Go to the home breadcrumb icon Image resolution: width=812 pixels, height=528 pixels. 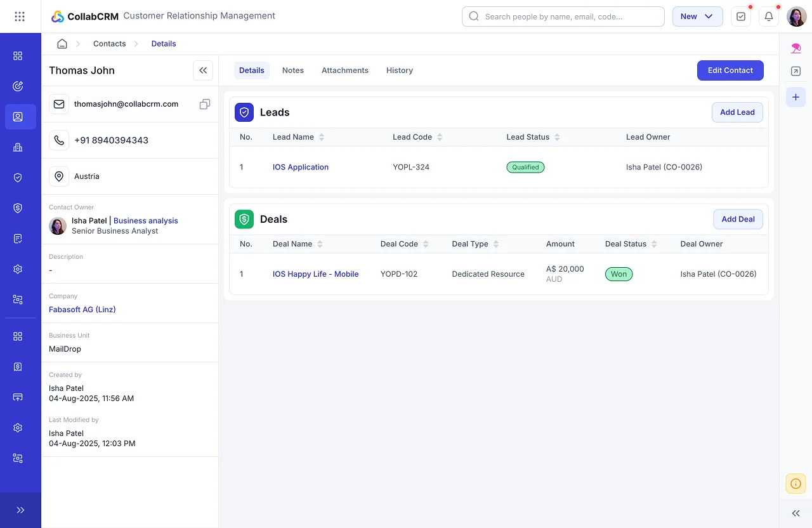62,44
